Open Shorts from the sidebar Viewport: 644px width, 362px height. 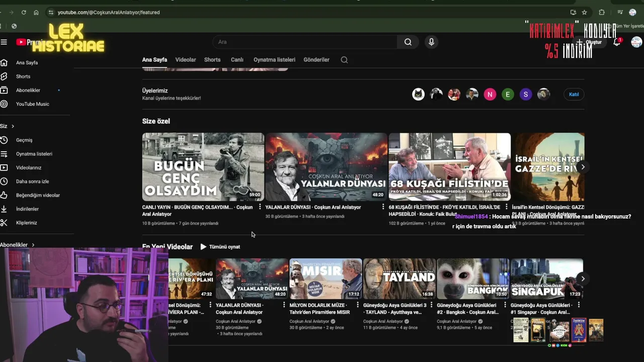(x=23, y=76)
